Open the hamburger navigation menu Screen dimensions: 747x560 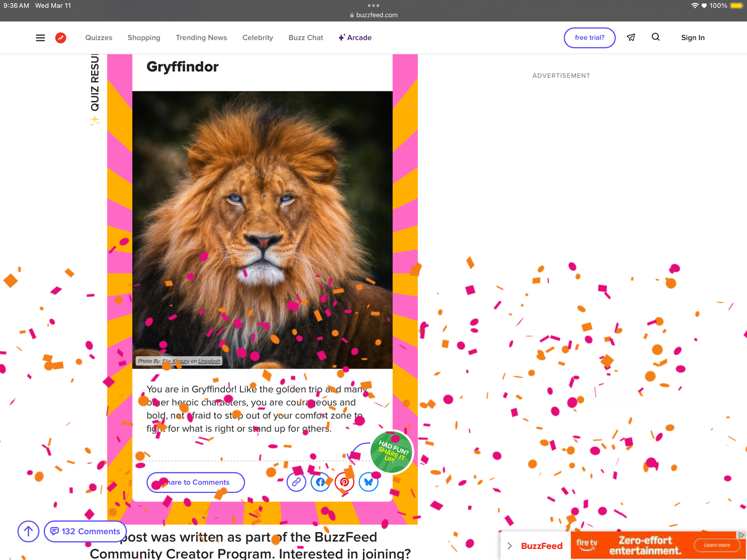pyautogui.click(x=40, y=38)
